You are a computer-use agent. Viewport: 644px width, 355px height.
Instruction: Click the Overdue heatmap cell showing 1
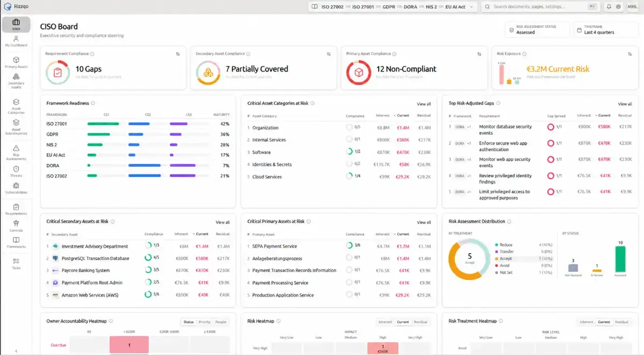tap(129, 345)
